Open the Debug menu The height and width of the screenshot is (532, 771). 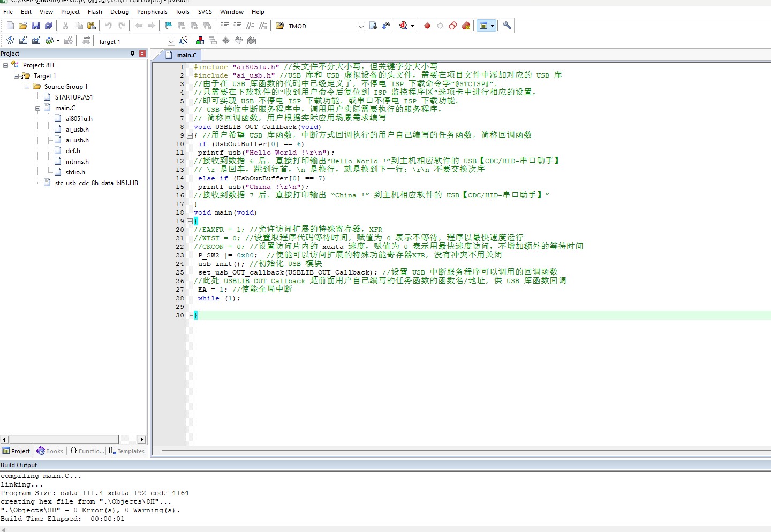point(119,12)
